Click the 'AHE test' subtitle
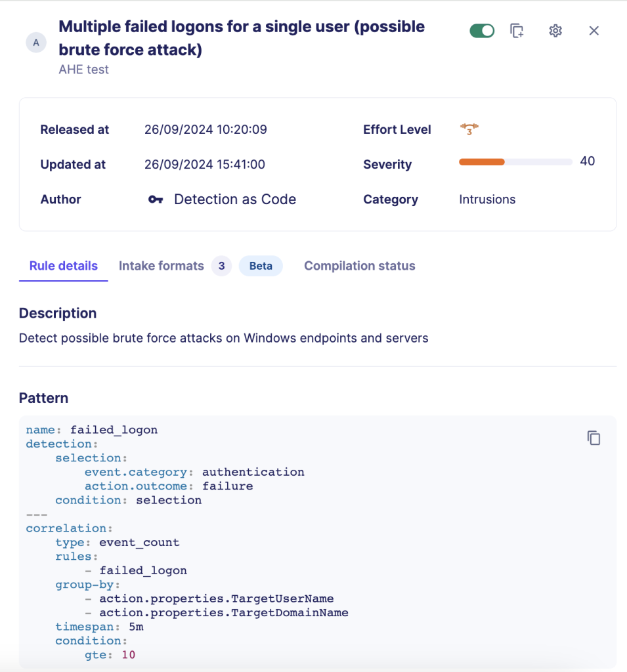 (83, 70)
